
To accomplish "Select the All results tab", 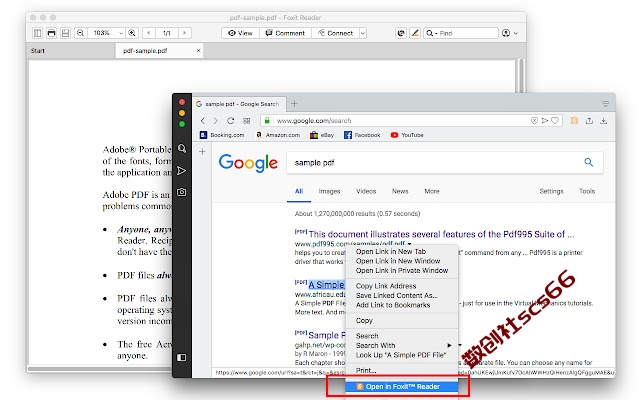I will pos(299,191).
